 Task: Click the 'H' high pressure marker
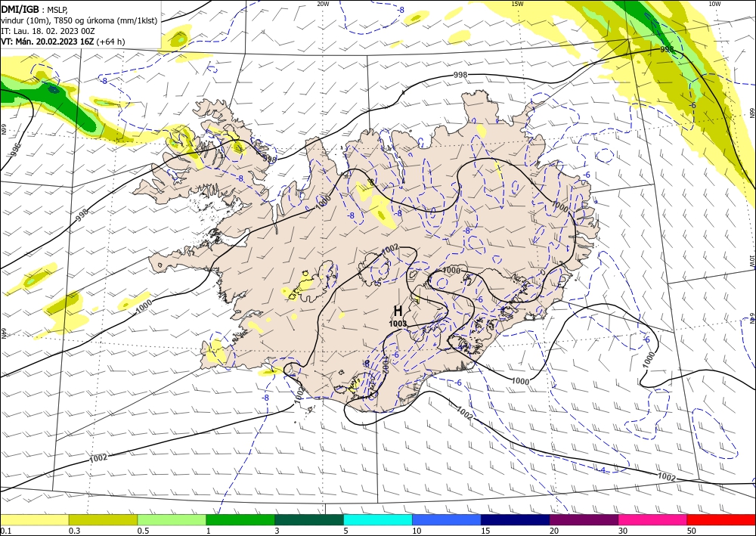(x=398, y=311)
